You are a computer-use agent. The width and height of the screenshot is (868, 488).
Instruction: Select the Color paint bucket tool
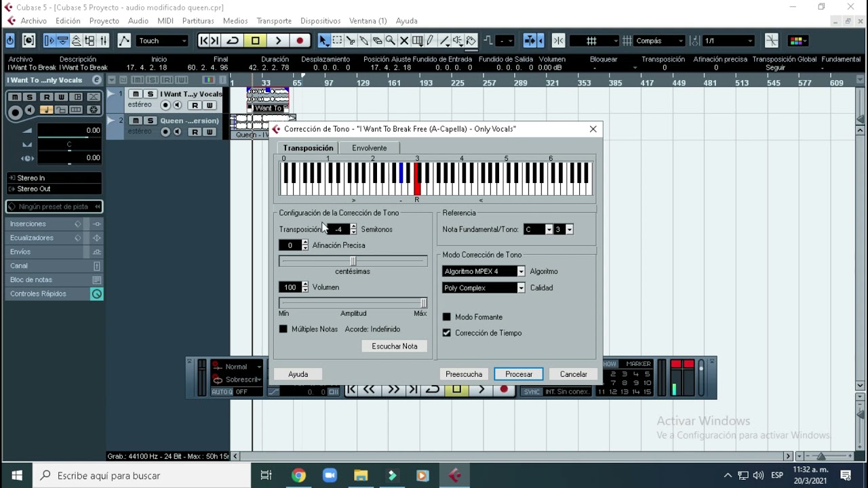pos(471,41)
